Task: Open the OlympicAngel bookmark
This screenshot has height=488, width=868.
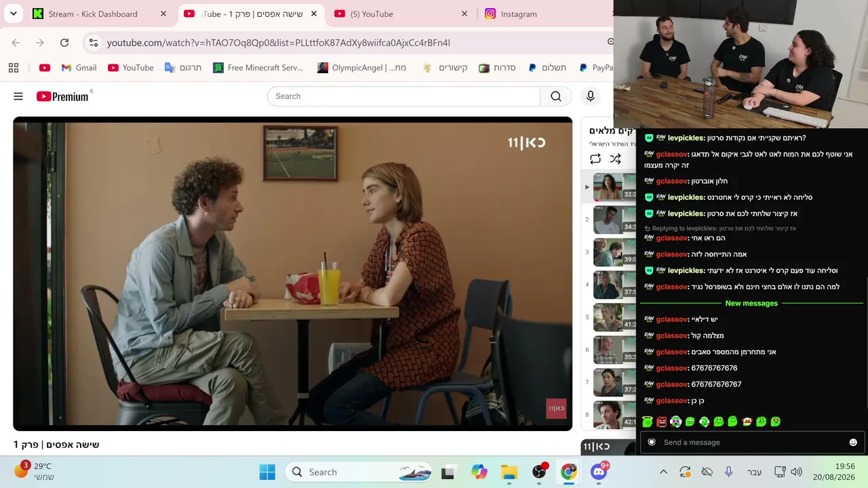Action: [362, 68]
